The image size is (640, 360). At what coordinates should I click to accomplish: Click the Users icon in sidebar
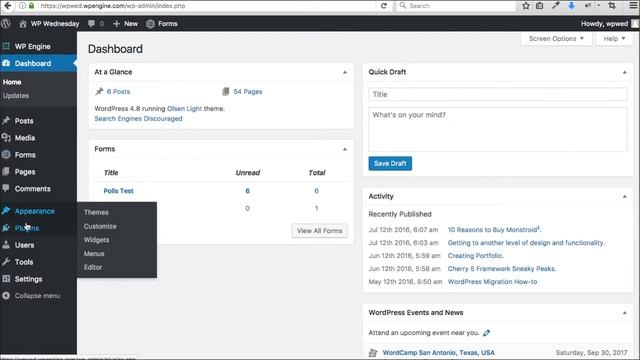coord(6,245)
